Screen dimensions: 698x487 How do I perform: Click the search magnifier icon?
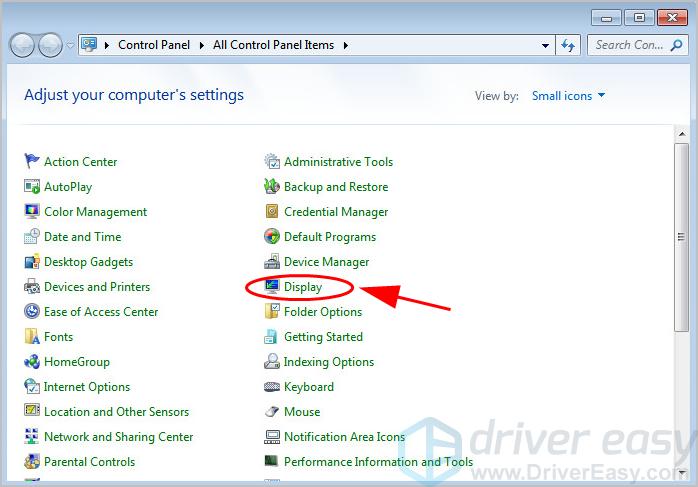tap(677, 45)
